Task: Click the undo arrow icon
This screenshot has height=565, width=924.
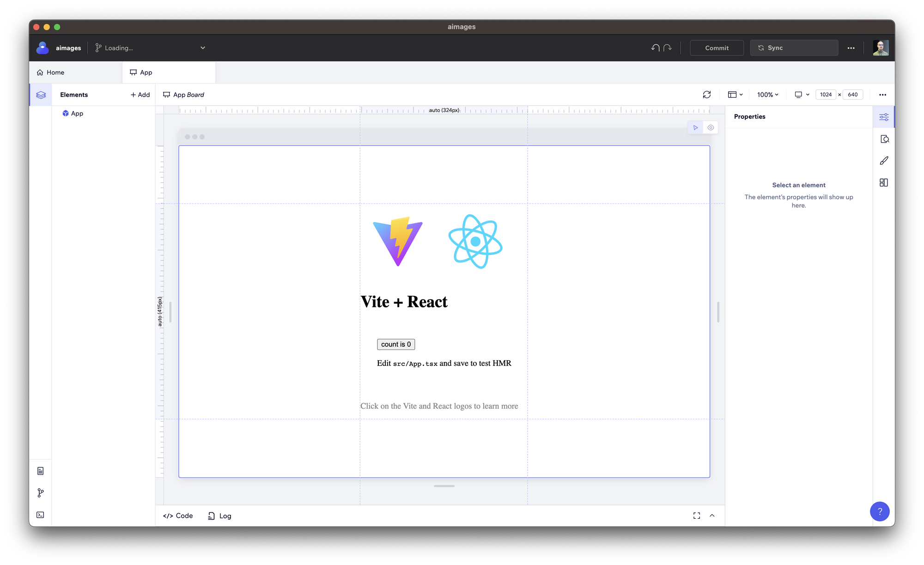Action: pos(655,48)
